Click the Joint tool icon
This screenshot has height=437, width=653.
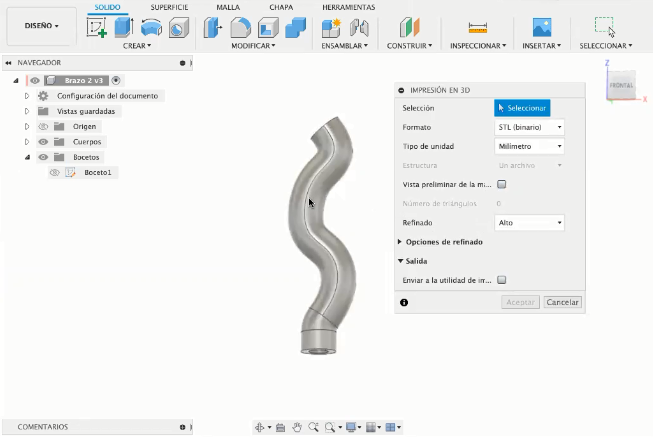point(359,28)
